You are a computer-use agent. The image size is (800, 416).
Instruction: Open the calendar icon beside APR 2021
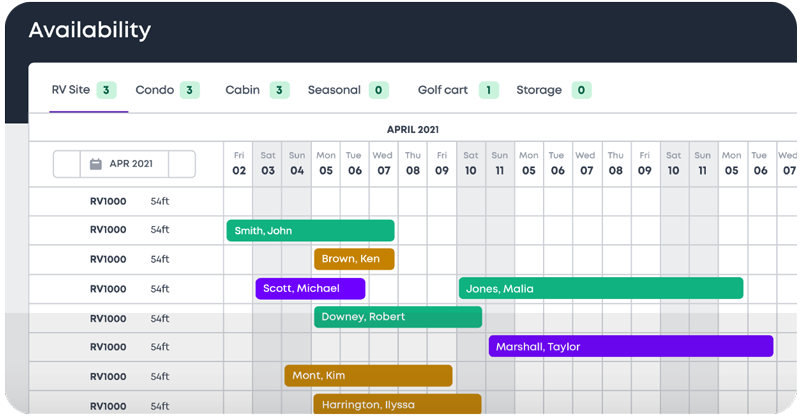click(x=95, y=164)
